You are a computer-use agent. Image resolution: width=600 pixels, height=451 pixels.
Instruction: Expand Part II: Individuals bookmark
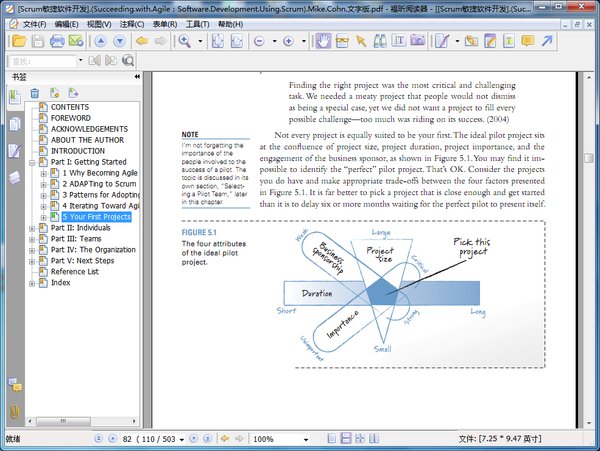[x=32, y=228]
